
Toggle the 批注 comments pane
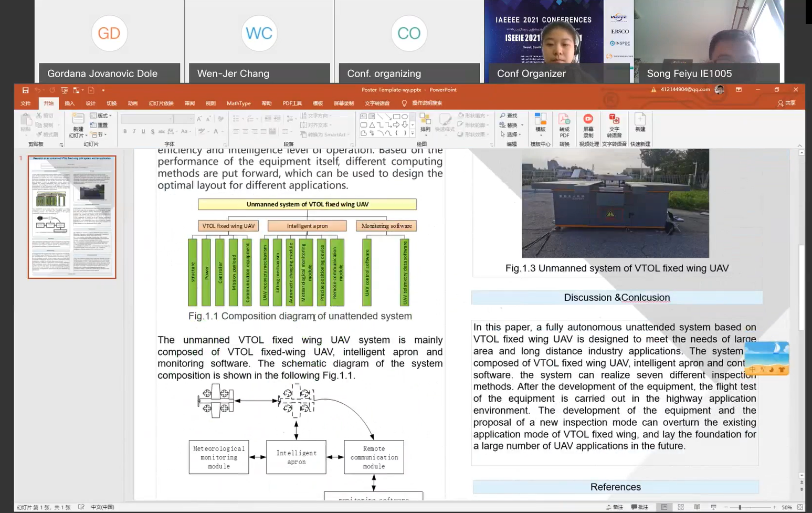pos(640,507)
